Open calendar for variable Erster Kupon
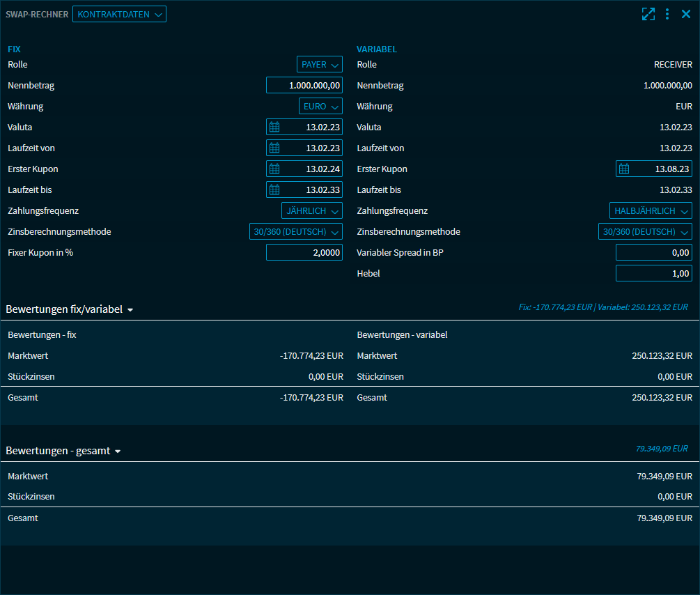This screenshot has width=700, height=595. point(624,169)
